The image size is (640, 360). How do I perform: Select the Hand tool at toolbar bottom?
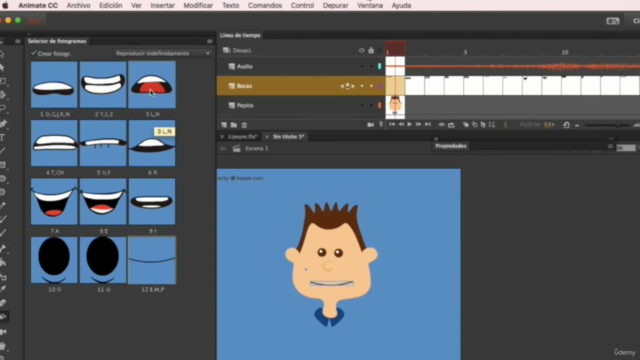click(x=3, y=346)
